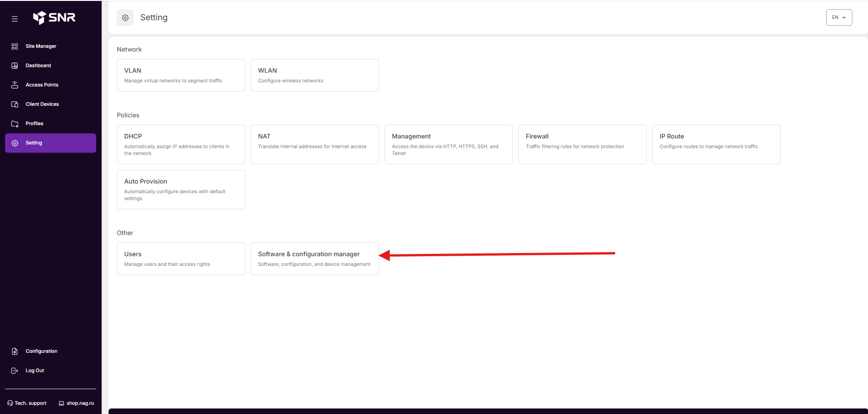Image resolution: width=868 pixels, height=414 pixels.
Task: Open Configuration in sidebar
Action: [51, 351]
